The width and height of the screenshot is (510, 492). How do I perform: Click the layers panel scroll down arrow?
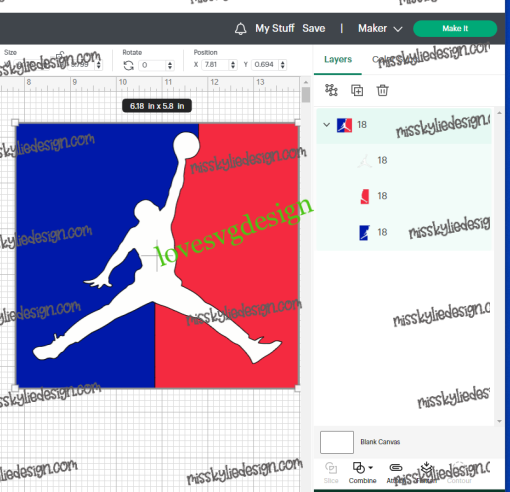[499, 421]
